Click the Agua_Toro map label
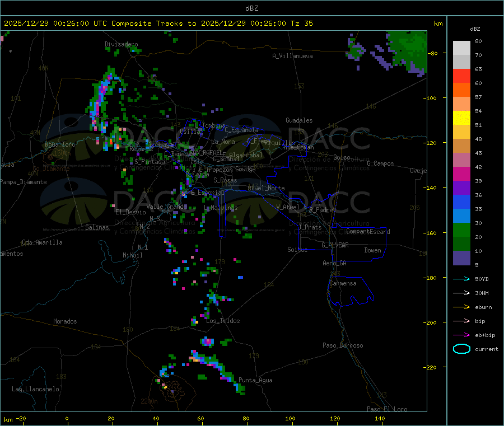Image resolution: width=504 pixels, height=426 pixels. [x=60, y=144]
